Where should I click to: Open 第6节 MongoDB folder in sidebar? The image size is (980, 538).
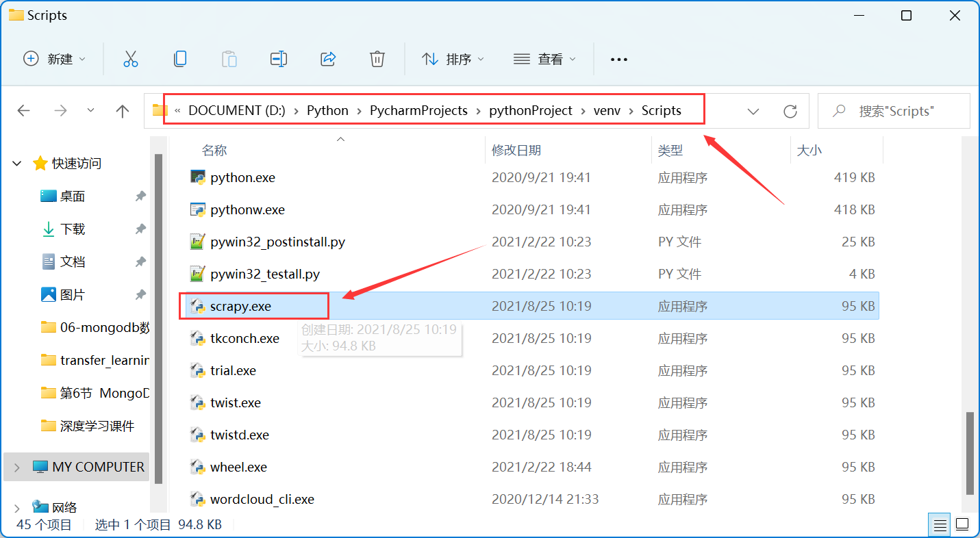click(x=94, y=394)
